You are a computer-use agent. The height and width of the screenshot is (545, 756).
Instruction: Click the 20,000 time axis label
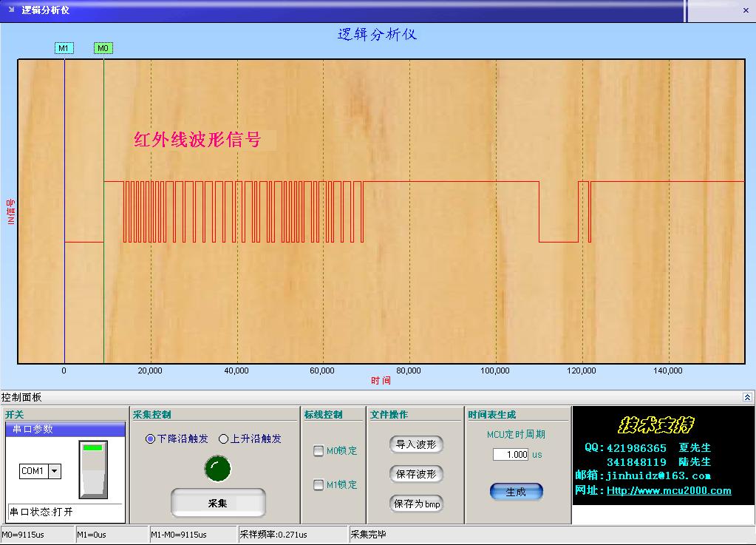point(150,370)
